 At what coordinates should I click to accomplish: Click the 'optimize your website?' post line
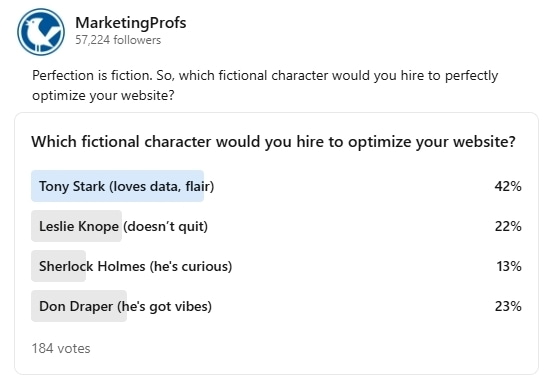coord(103,96)
